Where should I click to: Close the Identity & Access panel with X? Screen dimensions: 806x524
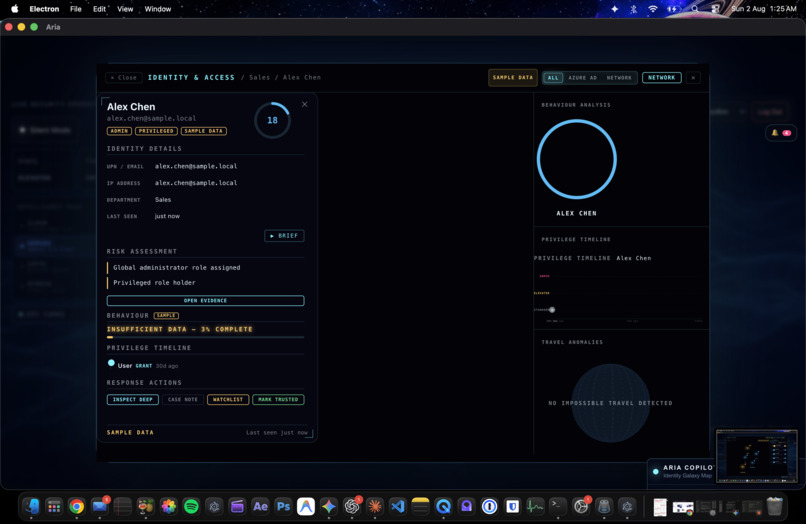click(x=693, y=78)
